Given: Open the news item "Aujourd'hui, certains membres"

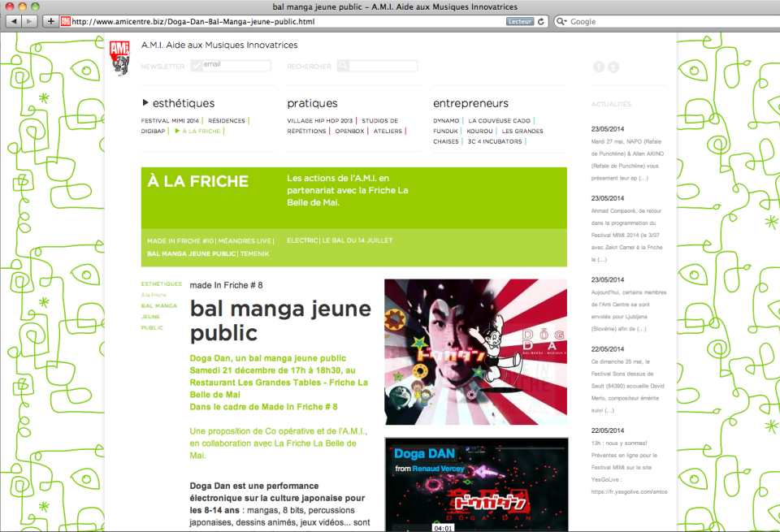Looking at the screenshot, I should pos(629,310).
